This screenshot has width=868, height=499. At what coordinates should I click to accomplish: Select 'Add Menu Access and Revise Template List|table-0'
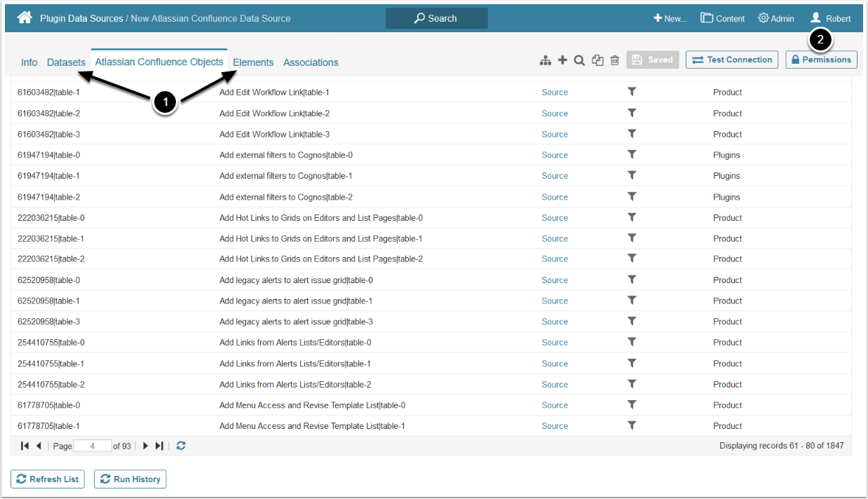(312, 405)
